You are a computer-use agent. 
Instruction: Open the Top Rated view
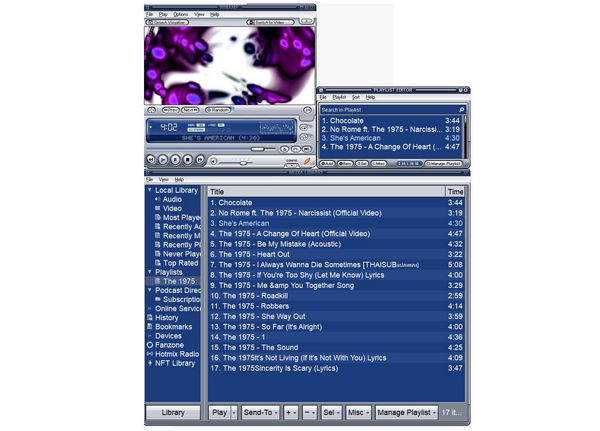tap(177, 263)
